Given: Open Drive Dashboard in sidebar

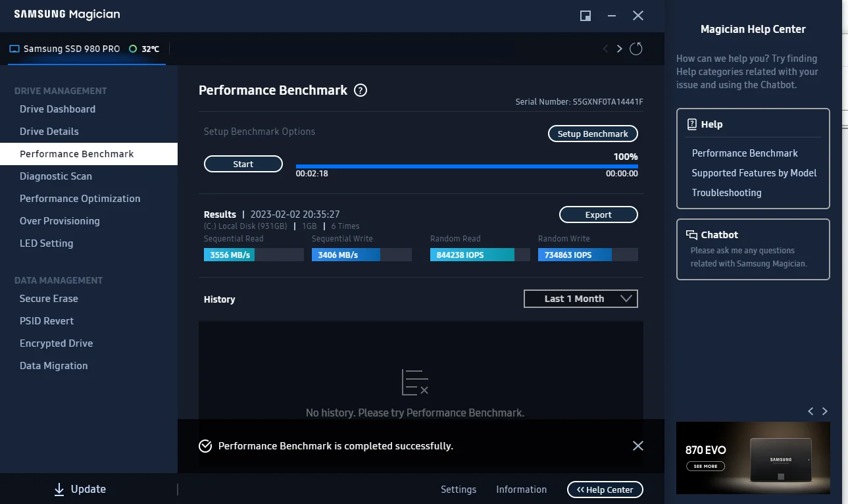Looking at the screenshot, I should (x=57, y=109).
